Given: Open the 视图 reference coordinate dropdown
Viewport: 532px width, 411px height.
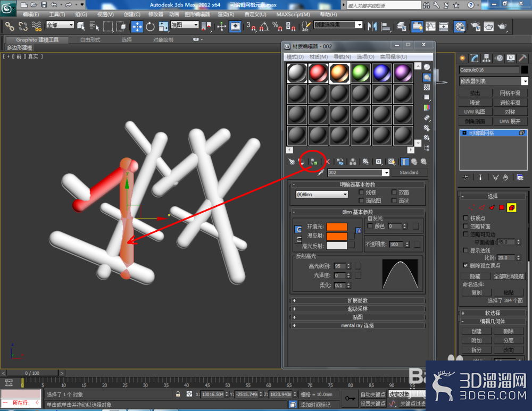Looking at the screenshot, I should point(185,25).
